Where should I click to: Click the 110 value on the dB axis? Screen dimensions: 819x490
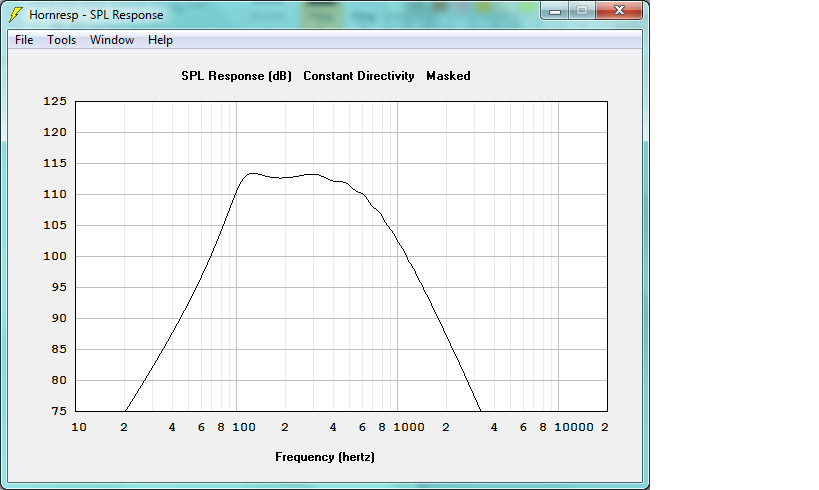pyautogui.click(x=55, y=194)
